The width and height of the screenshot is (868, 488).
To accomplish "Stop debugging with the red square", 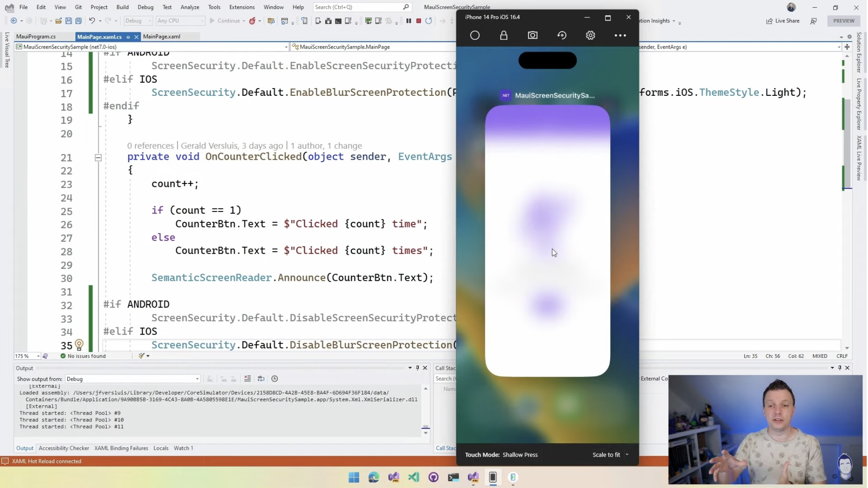I will tap(418, 21).
